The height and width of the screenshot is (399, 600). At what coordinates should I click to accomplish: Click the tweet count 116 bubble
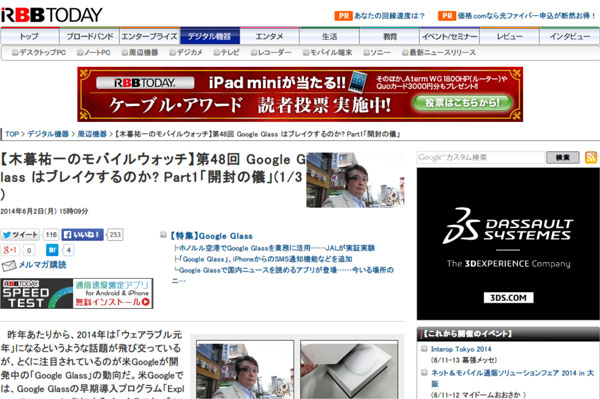point(51,235)
